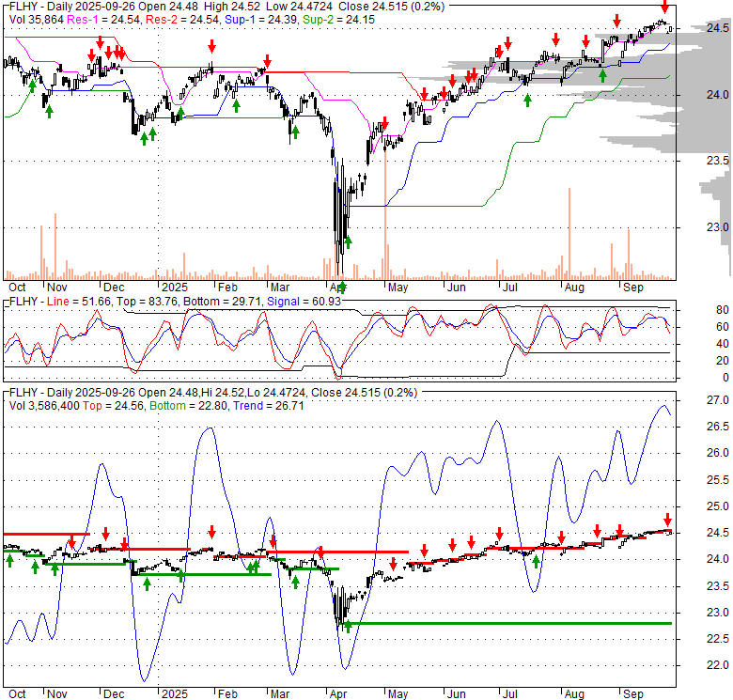This screenshot has height=700, width=733.
Task: Click the Vol 3,586,400 volume readout
Action: 44,406
